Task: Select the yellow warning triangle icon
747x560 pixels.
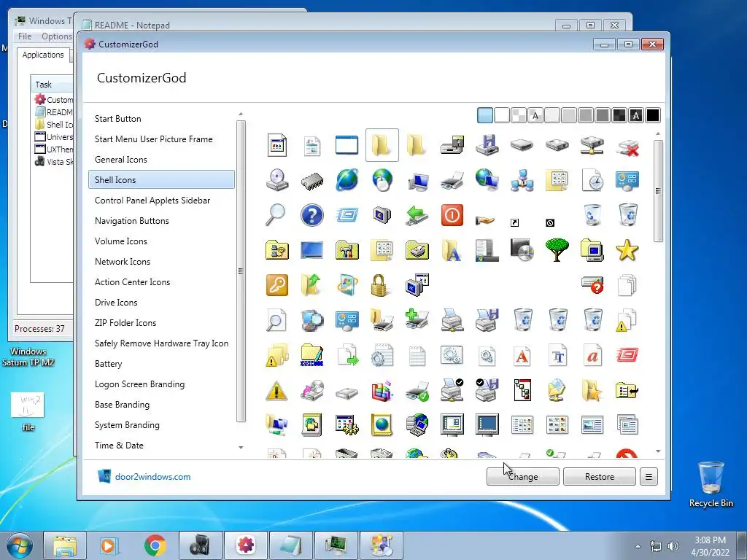Action: pyautogui.click(x=276, y=391)
